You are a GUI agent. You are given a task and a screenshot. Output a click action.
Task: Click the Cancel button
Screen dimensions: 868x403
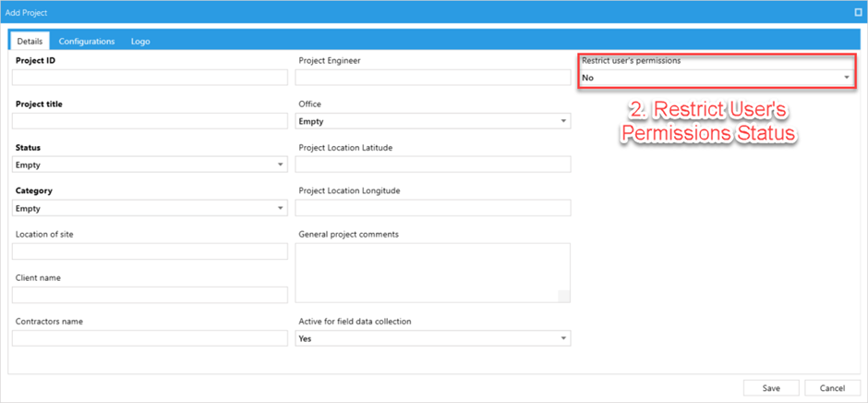point(833,388)
